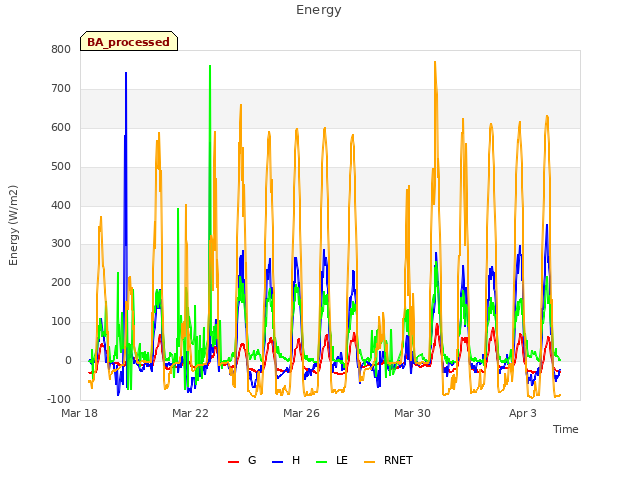Click the -100 y-axis label
Viewport: 640px width, 480px height.
click(x=59, y=399)
